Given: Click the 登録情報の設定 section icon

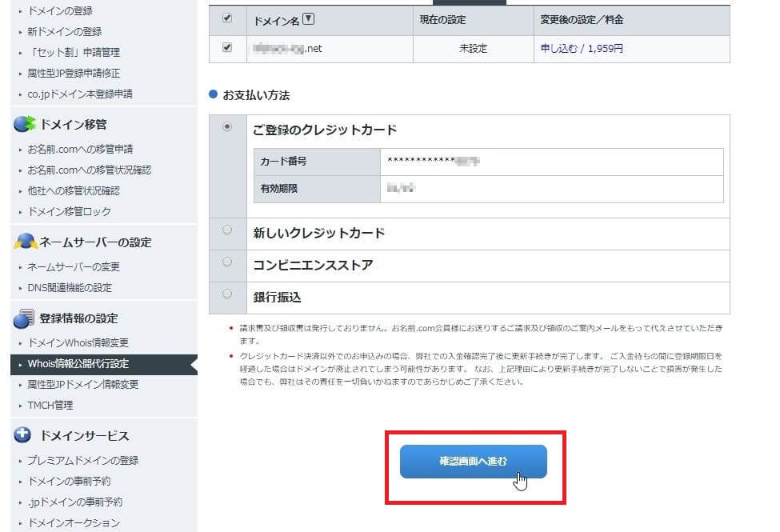Looking at the screenshot, I should click(x=24, y=318).
